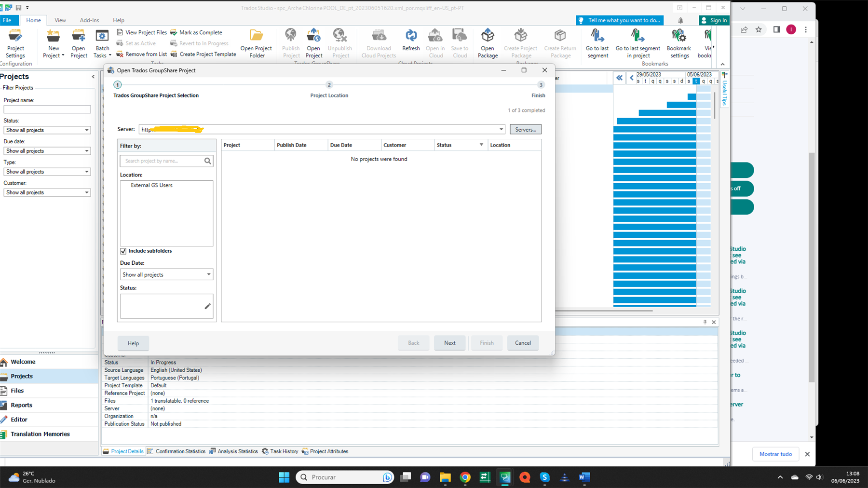Screen dimensions: 868x488
Task: Open the Help ribbon tab
Action: [x=119, y=20]
